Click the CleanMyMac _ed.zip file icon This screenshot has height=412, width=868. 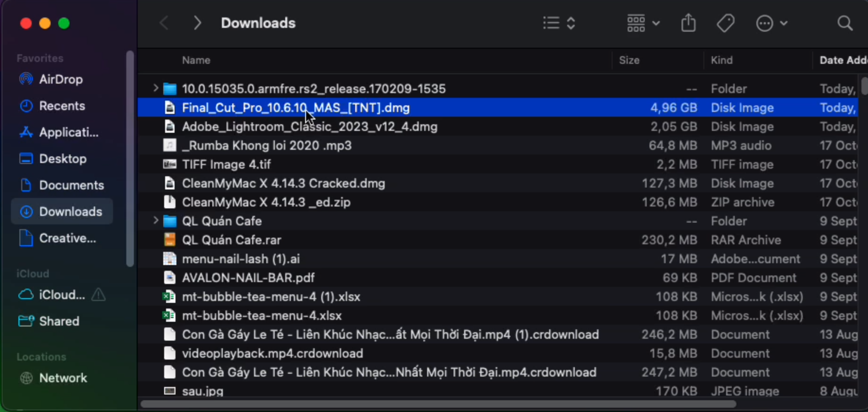pos(169,202)
